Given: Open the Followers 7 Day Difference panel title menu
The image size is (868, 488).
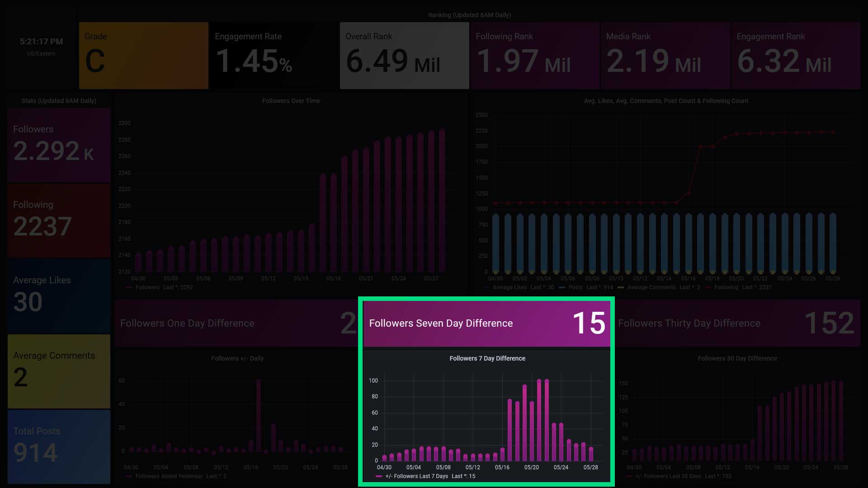Looking at the screenshot, I should point(487,358).
